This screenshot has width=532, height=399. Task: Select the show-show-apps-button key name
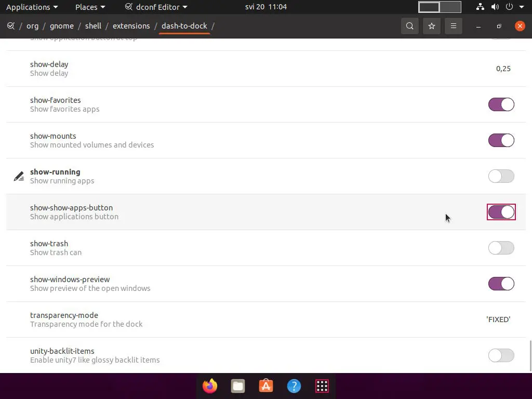point(71,208)
